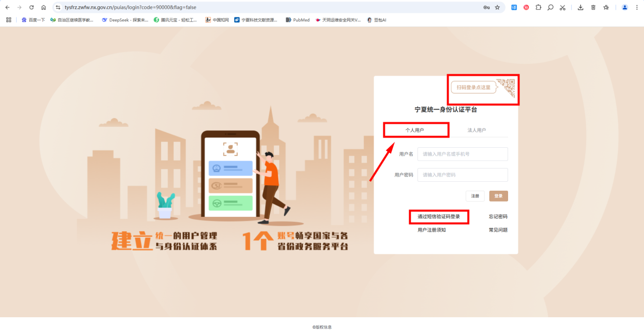The image size is (644, 332).
Task: Click the QR code scan login icon
Action: 507,87
